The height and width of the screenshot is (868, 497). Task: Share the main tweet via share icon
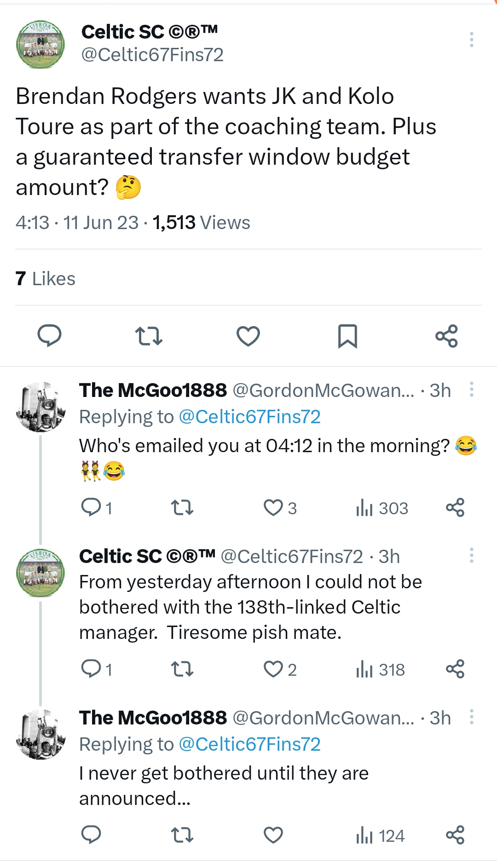(446, 336)
